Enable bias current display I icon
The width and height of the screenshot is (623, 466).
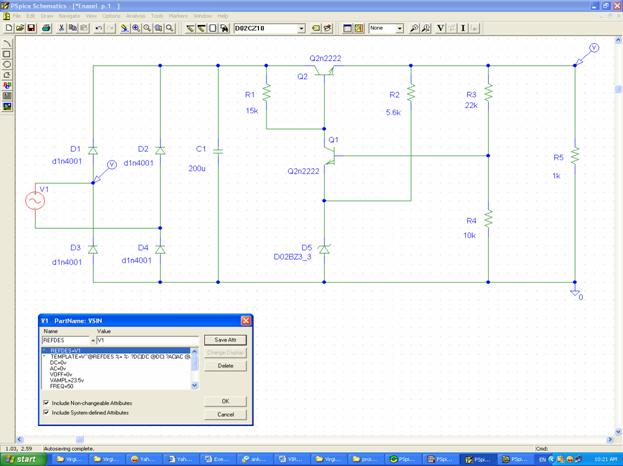[x=463, y=28]
